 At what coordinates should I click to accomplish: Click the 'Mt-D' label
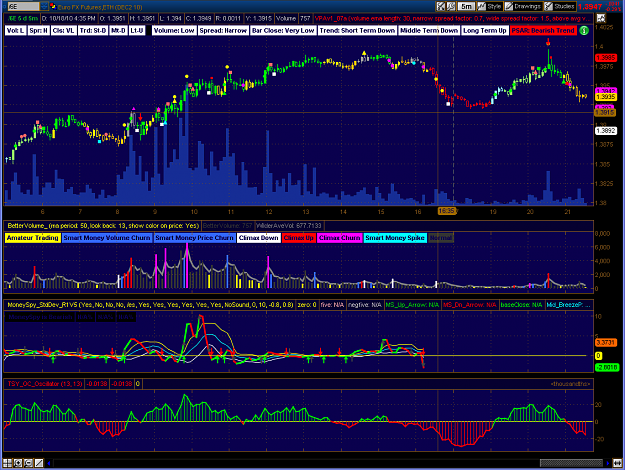click(118, 30)
